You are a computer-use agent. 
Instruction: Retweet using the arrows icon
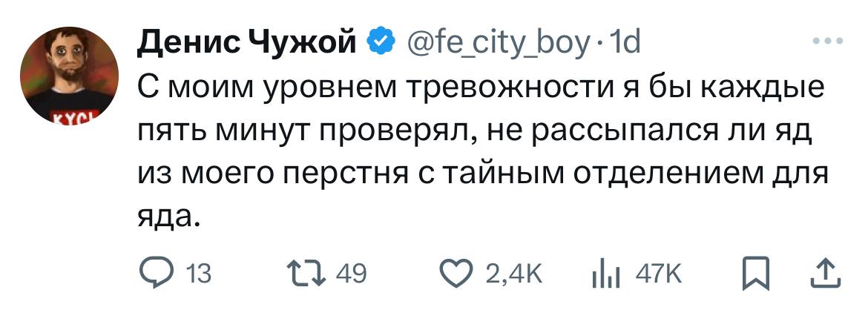[306, 273]
